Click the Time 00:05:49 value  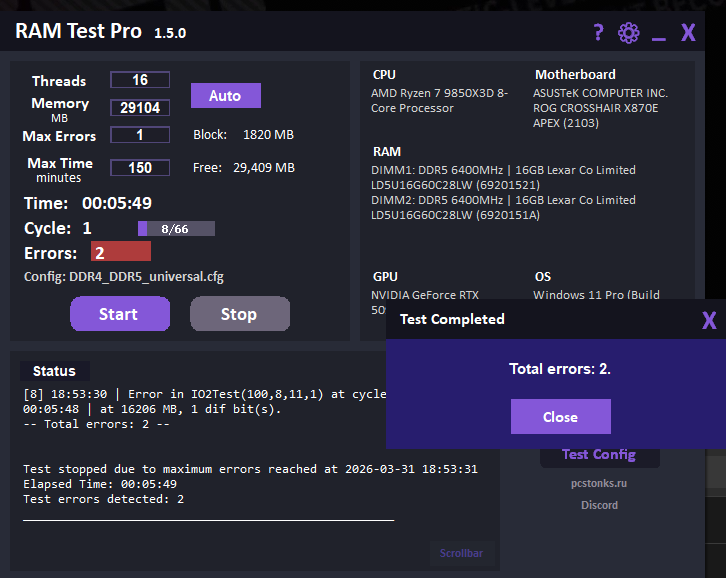pyautogui.click(x=117, y=203)
